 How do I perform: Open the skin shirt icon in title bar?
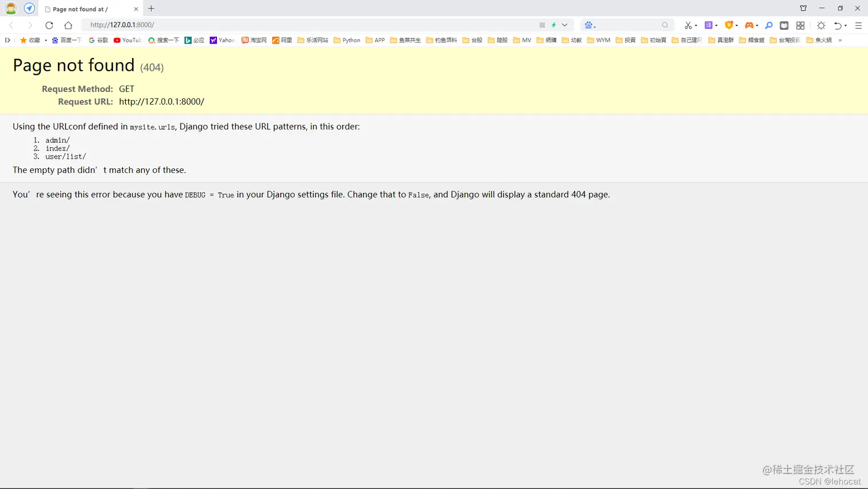pos(803,8)
